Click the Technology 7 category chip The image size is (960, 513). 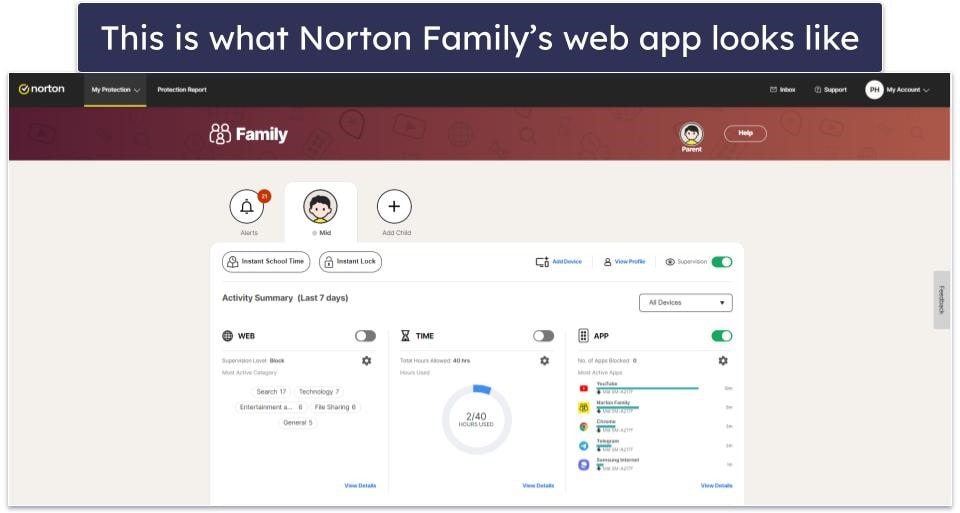(318, 392)
